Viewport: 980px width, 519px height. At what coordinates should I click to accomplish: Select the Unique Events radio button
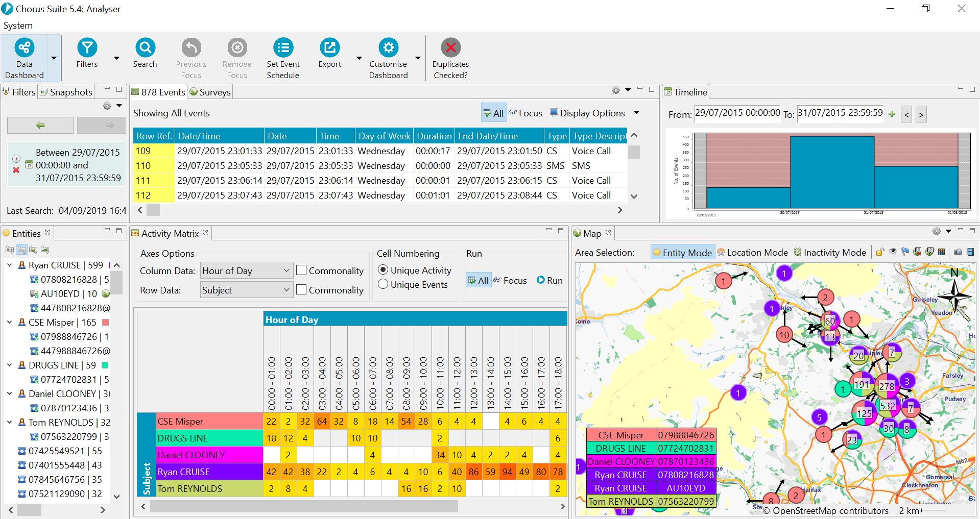click(383, 284)
